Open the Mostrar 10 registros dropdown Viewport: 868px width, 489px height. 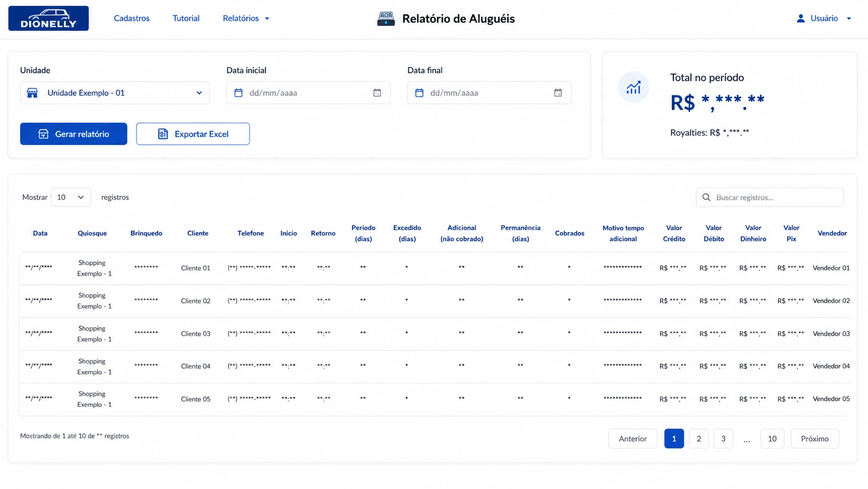point(71,197)
